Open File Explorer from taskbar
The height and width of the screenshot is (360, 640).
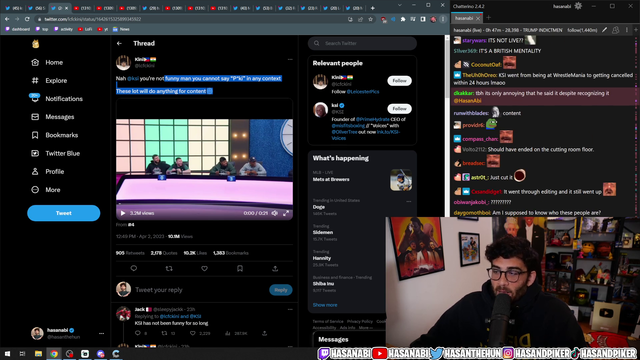tap(38, 354)
